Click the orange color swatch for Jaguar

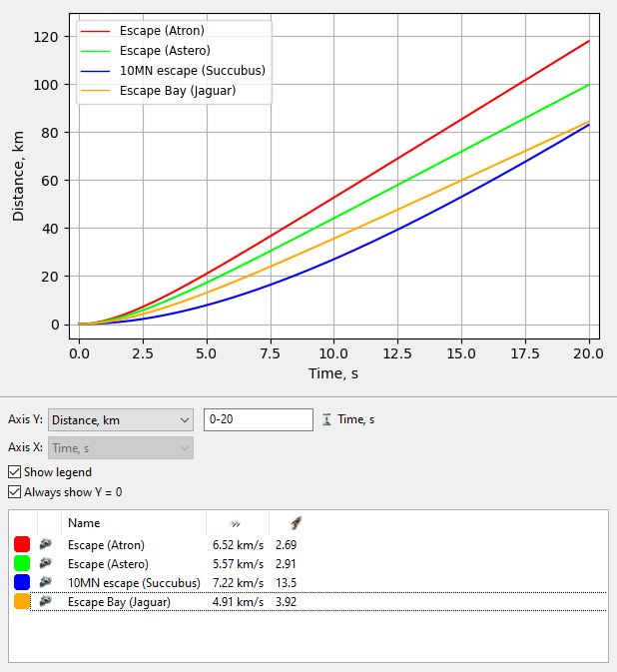coord(22,602)
